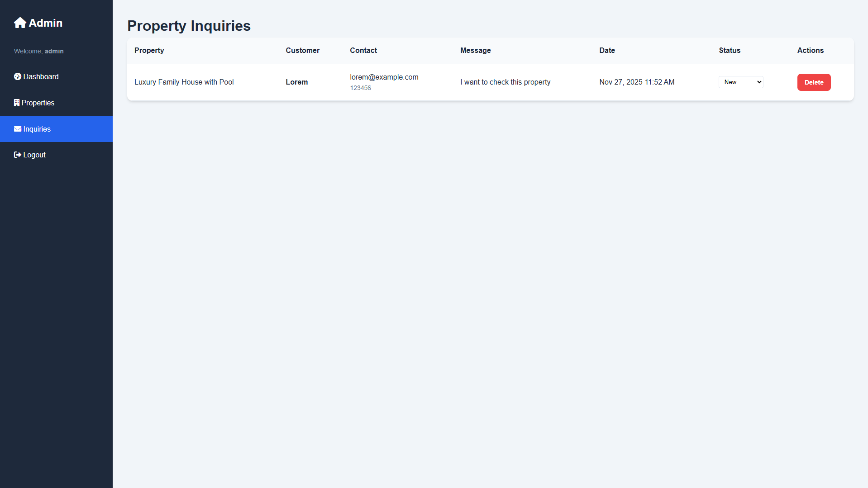Click the Inquiries envelope icon
868x488 pixels.
pyautogui.click(x=18, y=129)
